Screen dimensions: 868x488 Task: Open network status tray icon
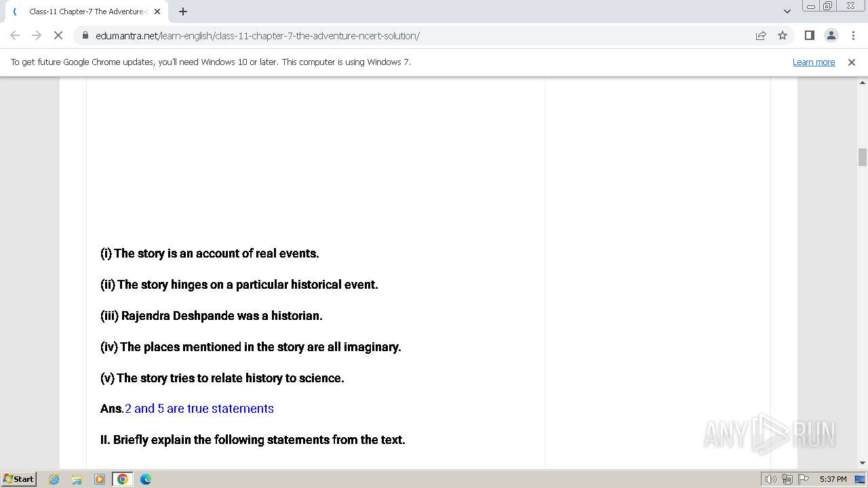(787, 479)
